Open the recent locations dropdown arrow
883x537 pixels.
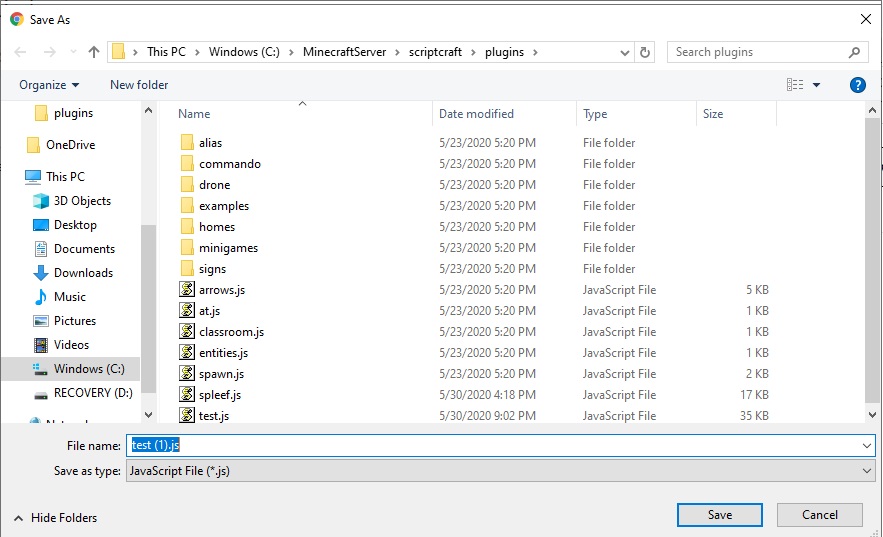coord(625,52)
